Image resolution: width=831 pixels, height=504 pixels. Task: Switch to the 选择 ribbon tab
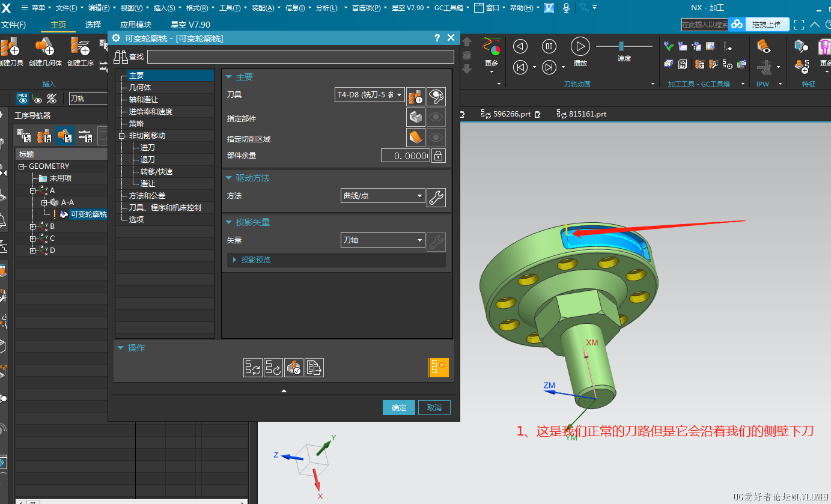coord(93,25)
